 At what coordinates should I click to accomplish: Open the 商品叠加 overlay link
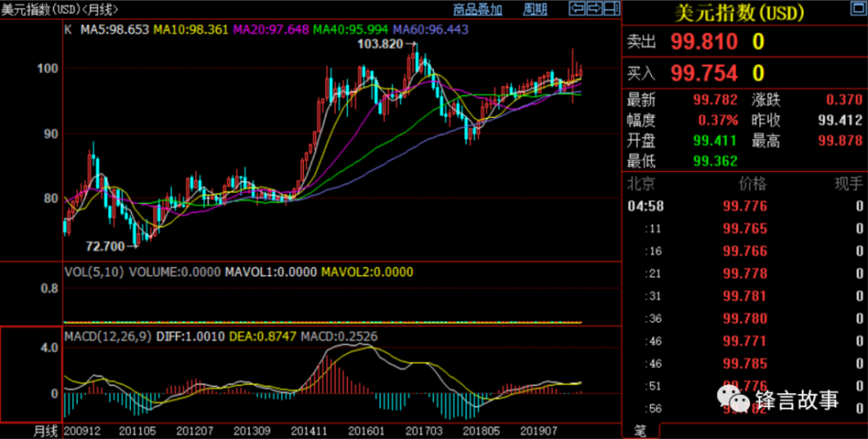[477, 10]
